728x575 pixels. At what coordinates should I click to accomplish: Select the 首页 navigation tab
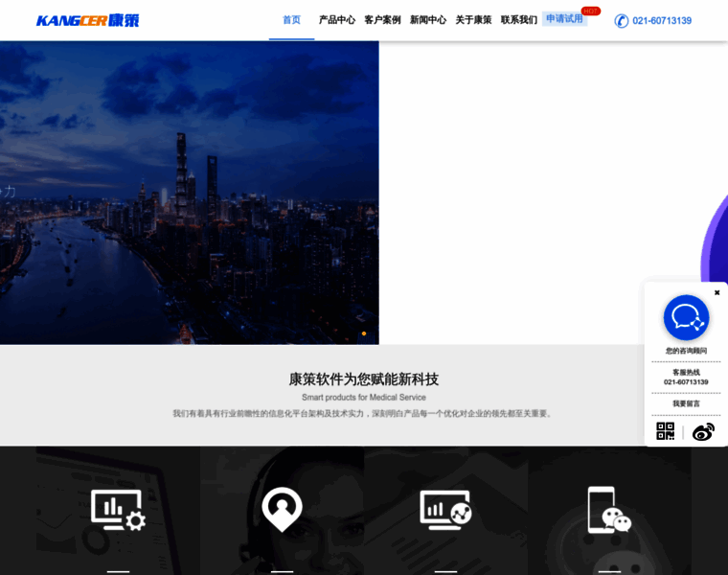click(x=291, y=20)
